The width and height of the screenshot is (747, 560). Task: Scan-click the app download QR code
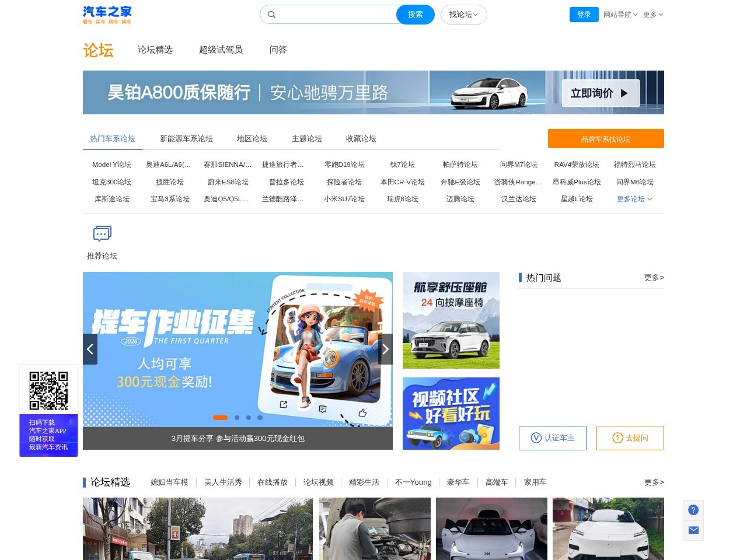(48, 390)
